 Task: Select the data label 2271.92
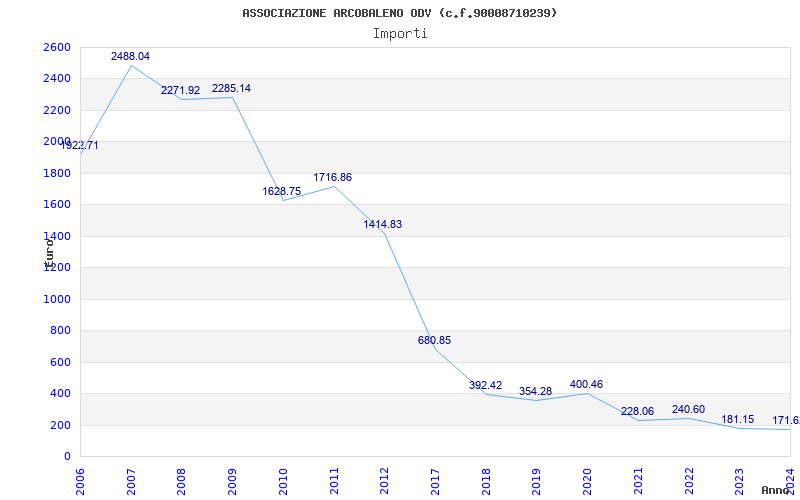[181, 90]
